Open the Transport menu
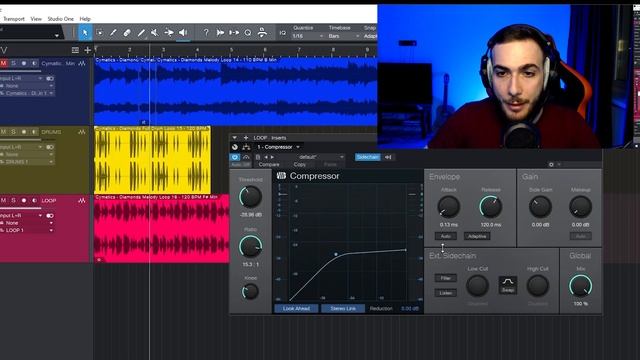The height and width of the screenshot is (360, 640). (x=13, y=19)
